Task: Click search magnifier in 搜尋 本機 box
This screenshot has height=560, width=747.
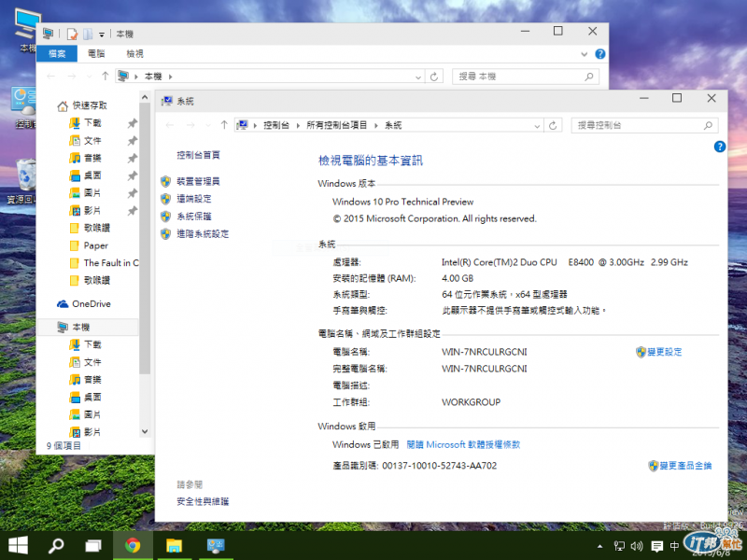Action: point(589,77)
